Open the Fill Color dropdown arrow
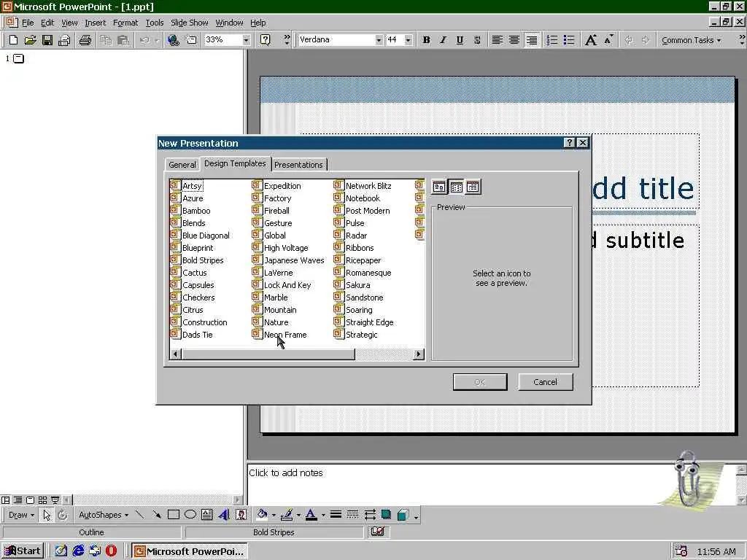747x560 pixels. pyautogui.click(x=274, y=515)
